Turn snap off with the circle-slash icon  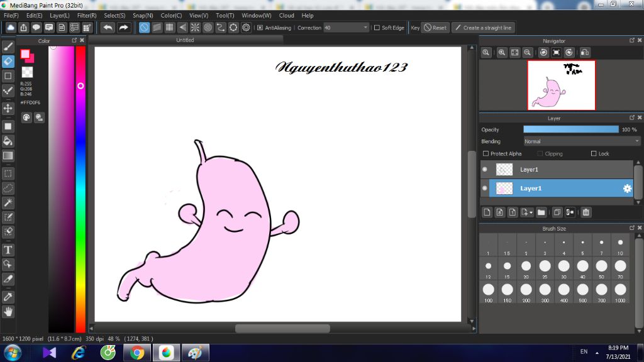click(144, 28)
